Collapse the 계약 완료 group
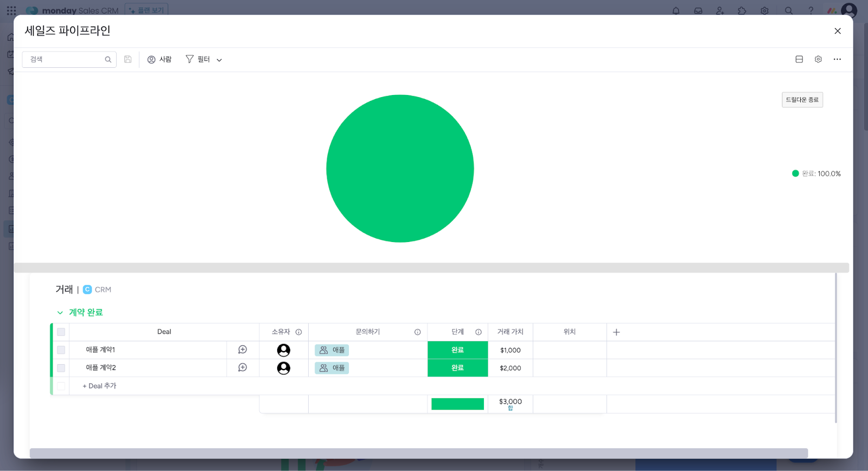868x471 pixels. [x=60, y=313]
